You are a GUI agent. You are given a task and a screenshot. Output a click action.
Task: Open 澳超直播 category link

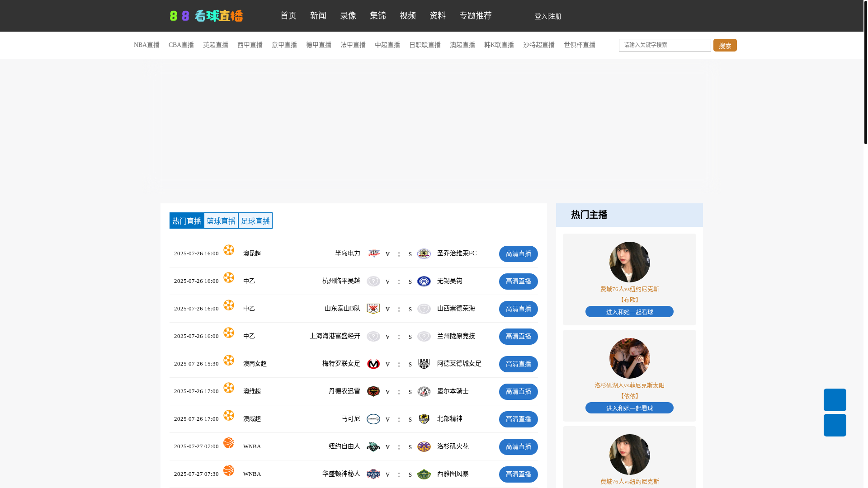(x=462, y=45)
